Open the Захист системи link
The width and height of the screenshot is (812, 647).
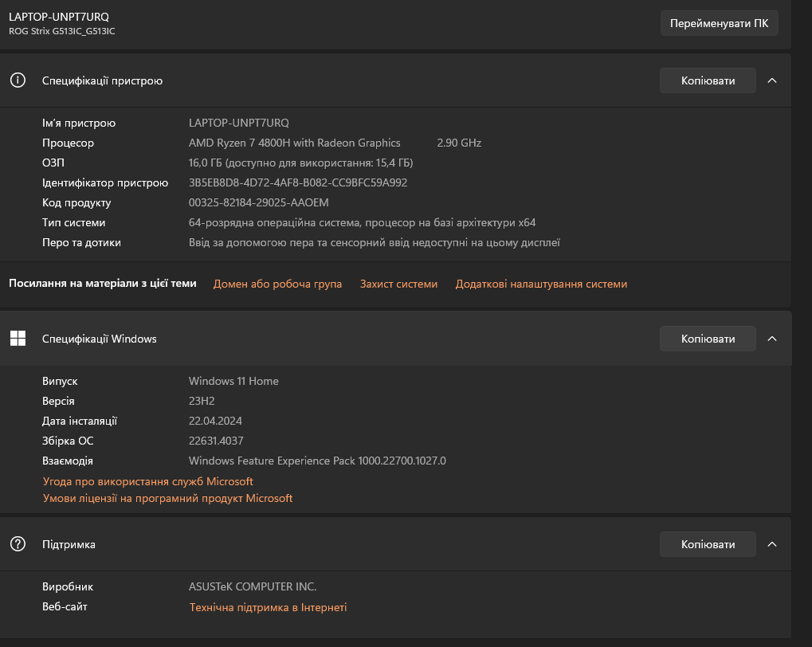(398, 284)
